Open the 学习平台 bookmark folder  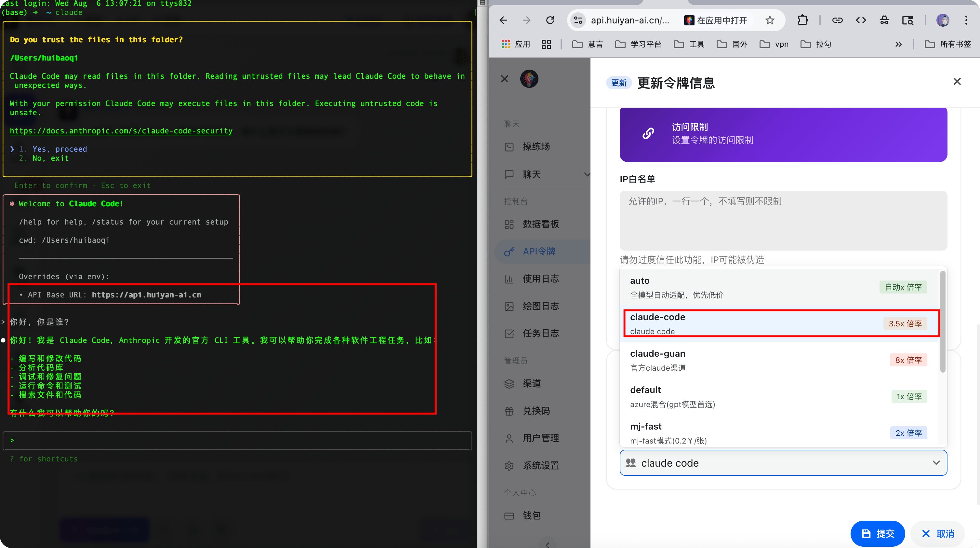tap(638, 44)
